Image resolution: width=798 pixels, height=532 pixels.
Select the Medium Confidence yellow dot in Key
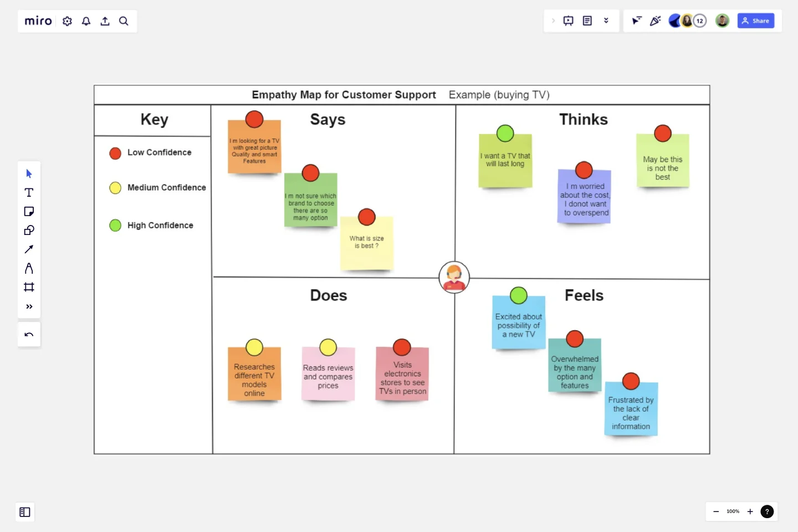point(115,188)
